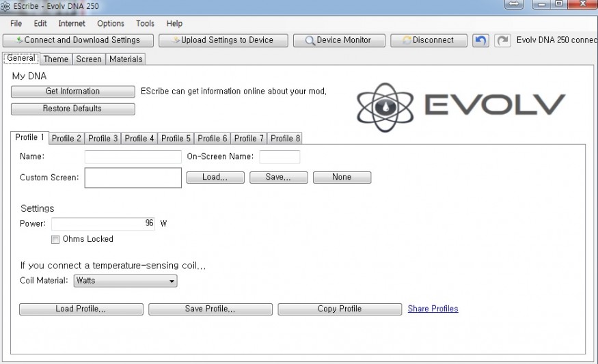Toggle the Ohms Locked checkbox

tap(55, 239)
